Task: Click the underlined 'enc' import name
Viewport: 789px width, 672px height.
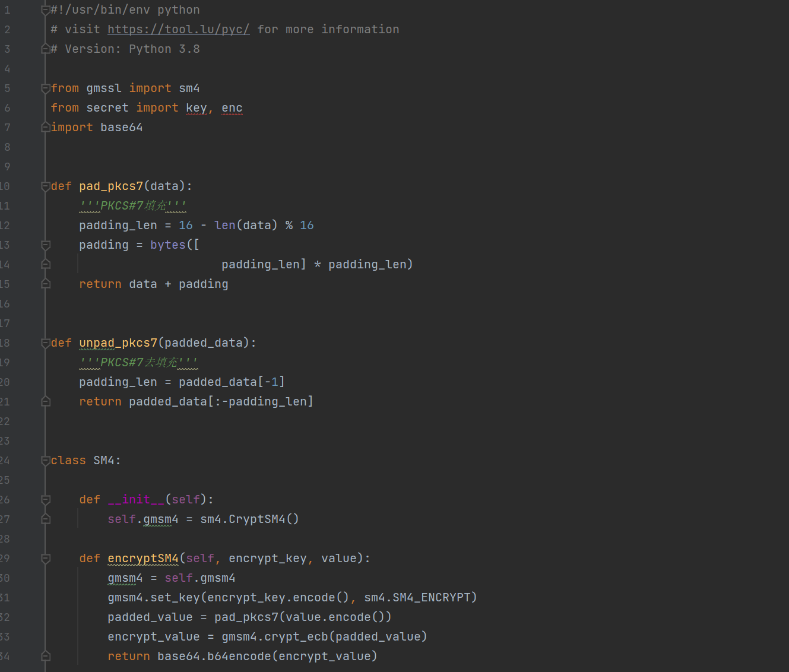Action: click(232, 108)
